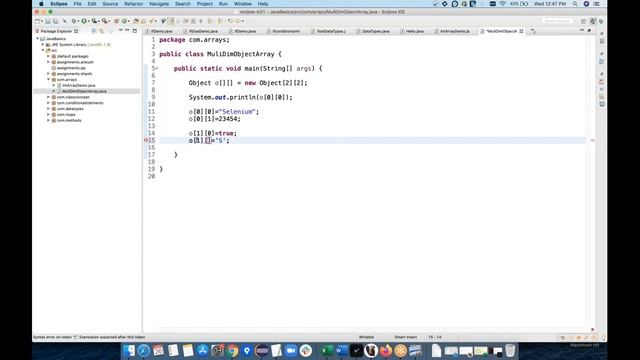Open Run button dropdown arrow

[x=89, y=21]
